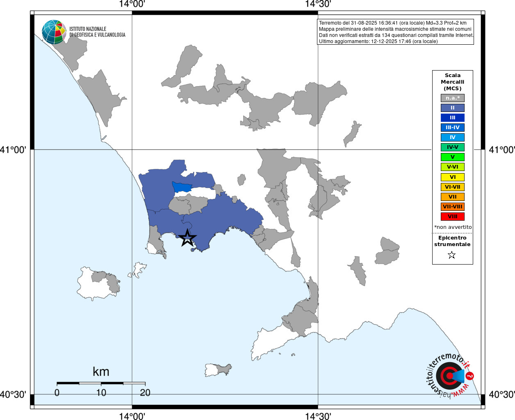Click the V green legend swatch
The width and height of the screenshot is (515, 420).
click(452, 157)
